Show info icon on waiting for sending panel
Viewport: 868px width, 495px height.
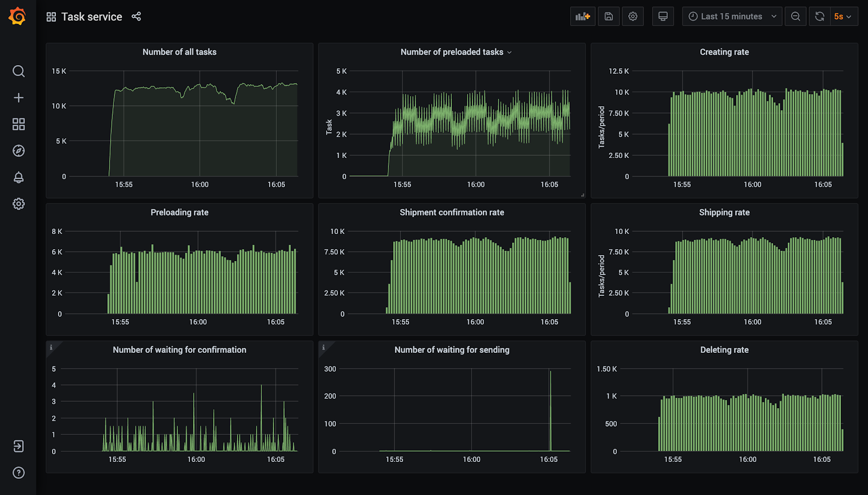point(323,347)
